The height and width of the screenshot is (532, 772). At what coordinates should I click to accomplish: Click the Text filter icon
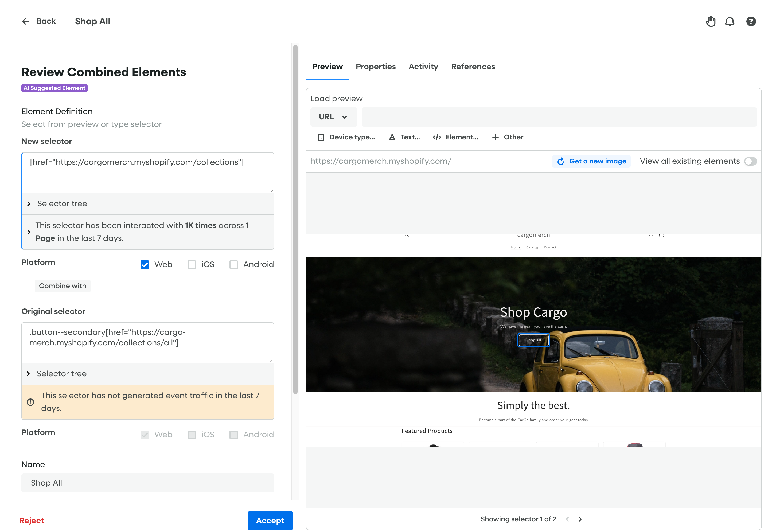392,137
